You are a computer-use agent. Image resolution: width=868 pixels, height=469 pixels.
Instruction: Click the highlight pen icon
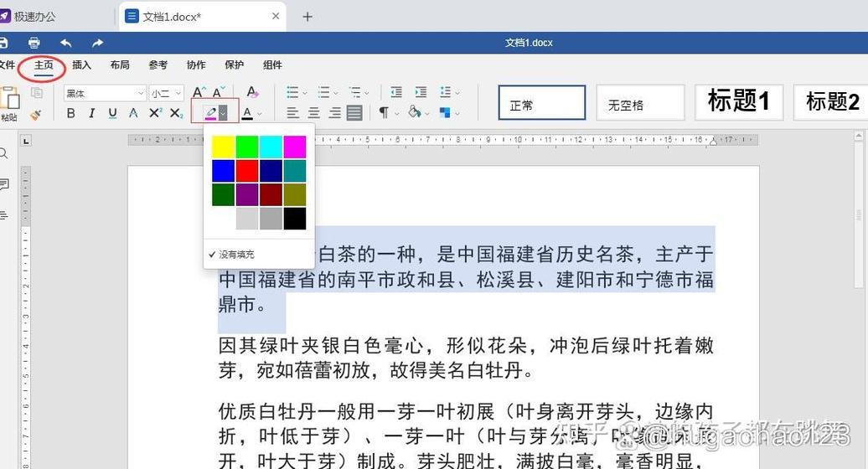[x=210, y=113]
